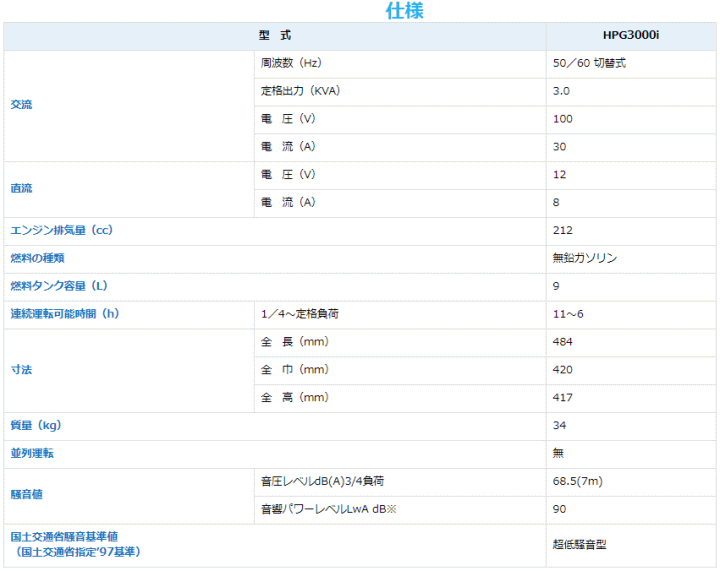Click the 燃料の種類 label
Screen dimensions: 720x571
coord(37,258)
